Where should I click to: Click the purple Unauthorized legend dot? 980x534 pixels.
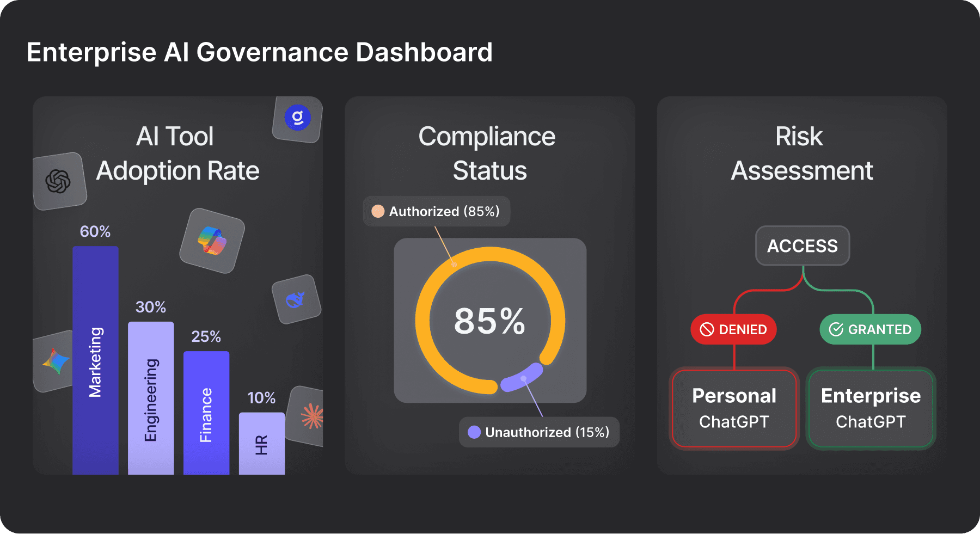tap(474, 432)
